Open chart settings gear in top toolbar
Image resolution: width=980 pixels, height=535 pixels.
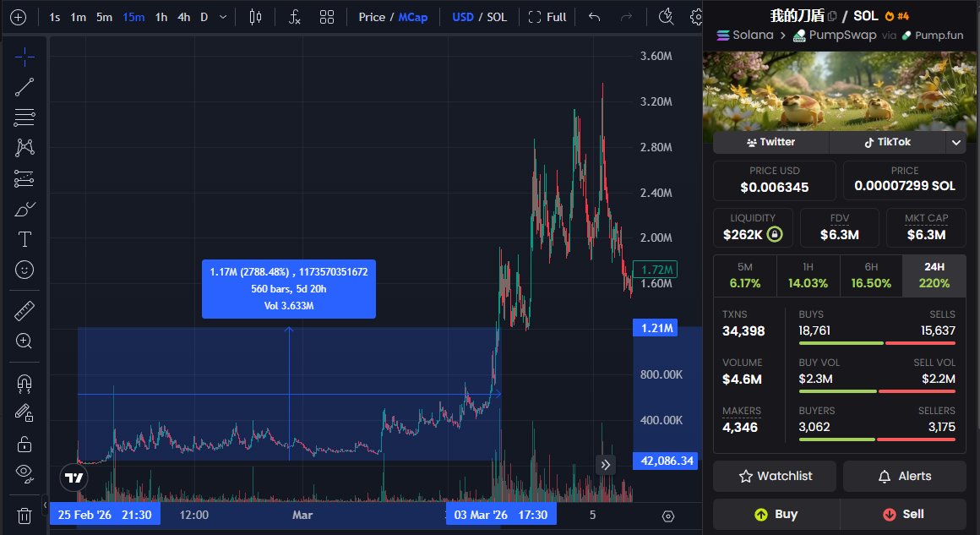695,17
